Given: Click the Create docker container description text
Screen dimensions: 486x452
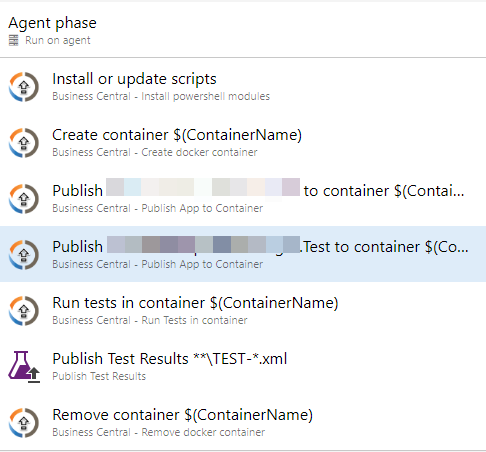Looking at the screenshot, I should (199, 152).
